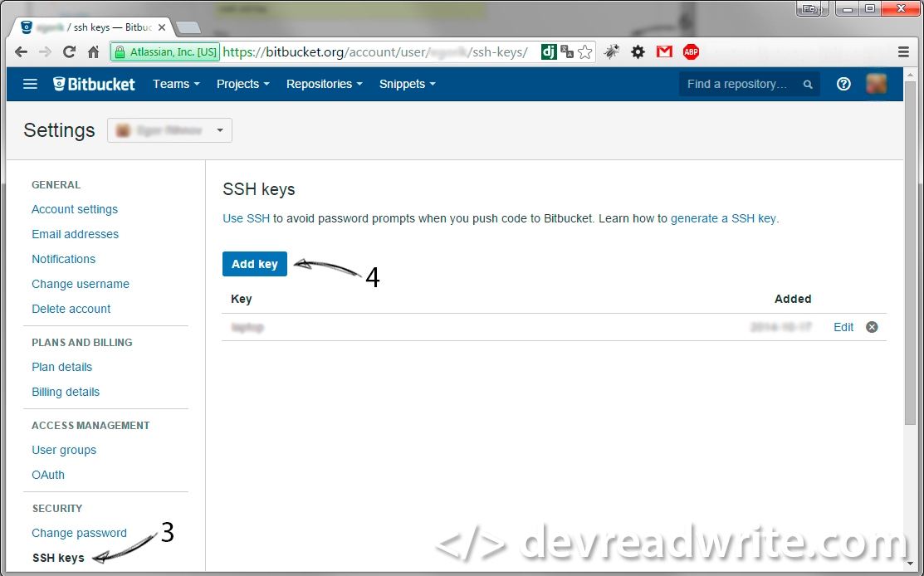
Task: Open the browser home page icon
Action: point(93,51)
